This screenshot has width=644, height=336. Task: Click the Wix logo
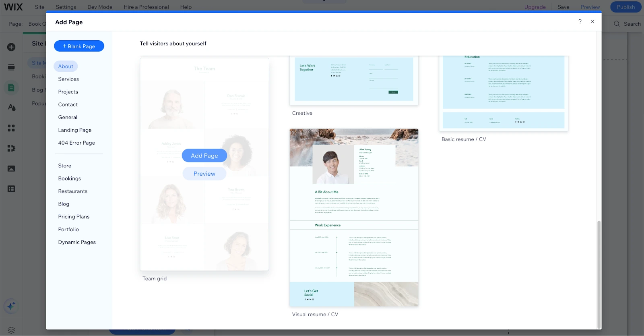[13, 7]
